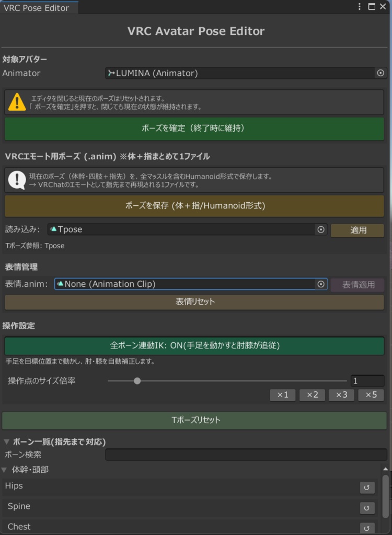Set handle size with ×2 button
392x535 pixels.
click(x=312, y=395)
